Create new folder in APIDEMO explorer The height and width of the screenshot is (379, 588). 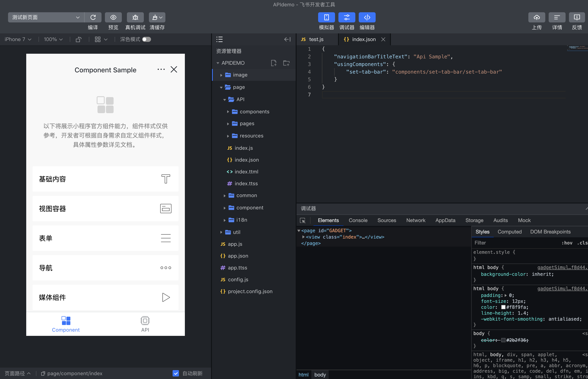click(286, 63)
